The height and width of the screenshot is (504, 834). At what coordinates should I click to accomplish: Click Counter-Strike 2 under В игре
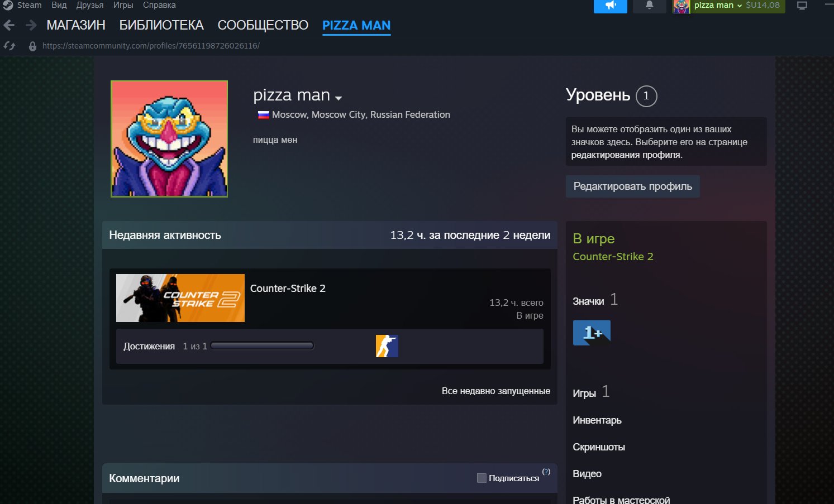pyautogui.click(x=613, y=257)
